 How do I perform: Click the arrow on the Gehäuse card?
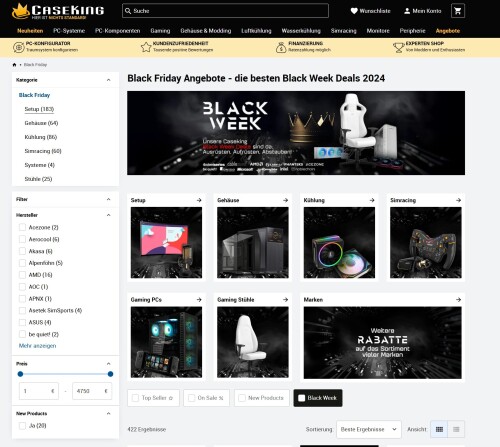(x=285, y=200)
